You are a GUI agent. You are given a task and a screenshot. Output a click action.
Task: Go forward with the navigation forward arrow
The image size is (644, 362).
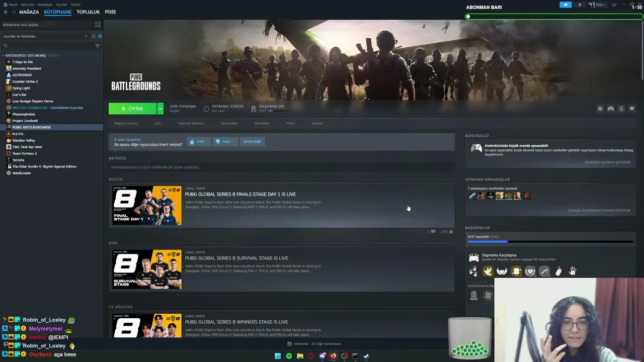click(x=14, y=12)
